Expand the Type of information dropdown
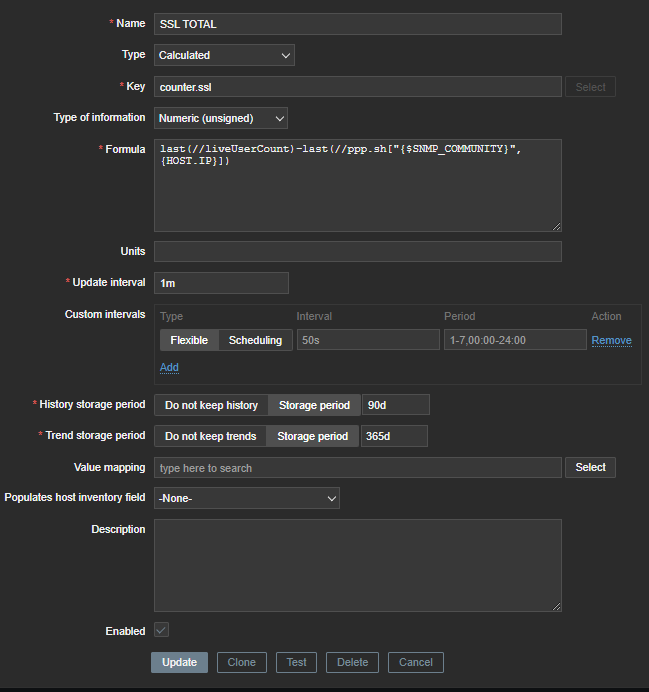Screen dimensions: 649x692 220,118
